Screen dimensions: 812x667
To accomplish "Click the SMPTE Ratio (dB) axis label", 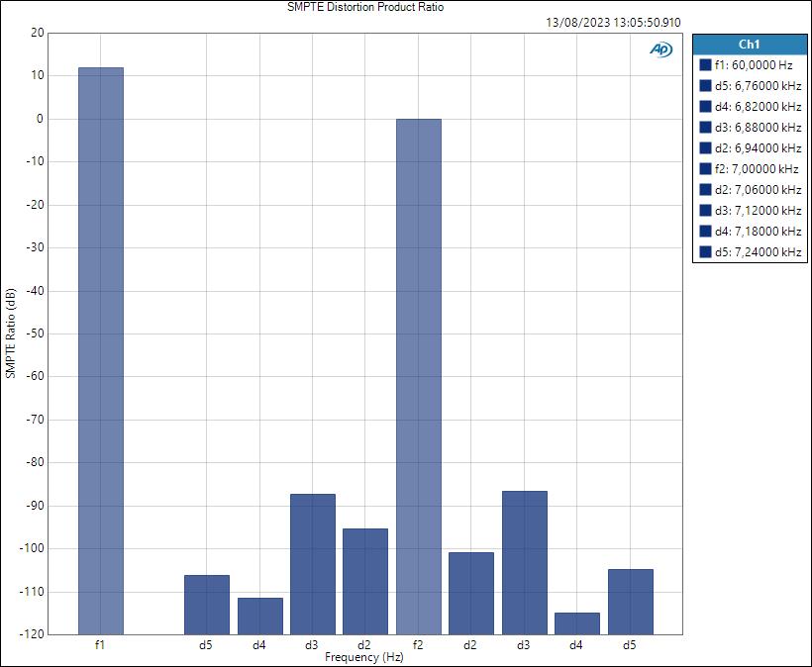I will (x=10, y=333).
